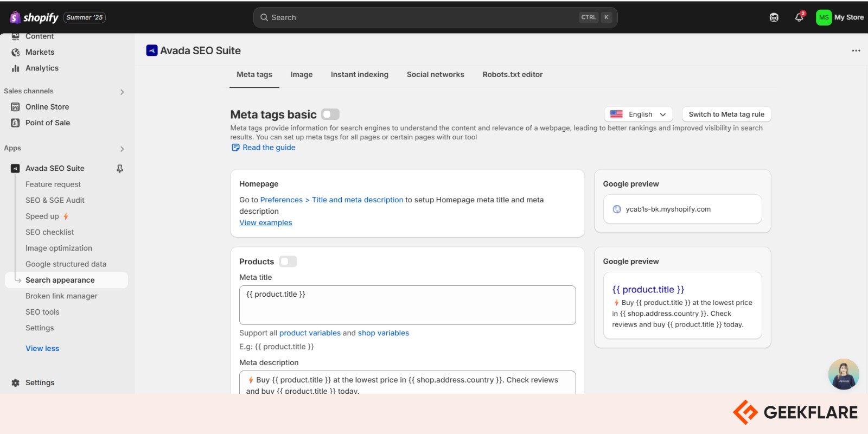Toggle the Products meta tags switch
This screenshot has height=434, width=868.
(288, 261)
